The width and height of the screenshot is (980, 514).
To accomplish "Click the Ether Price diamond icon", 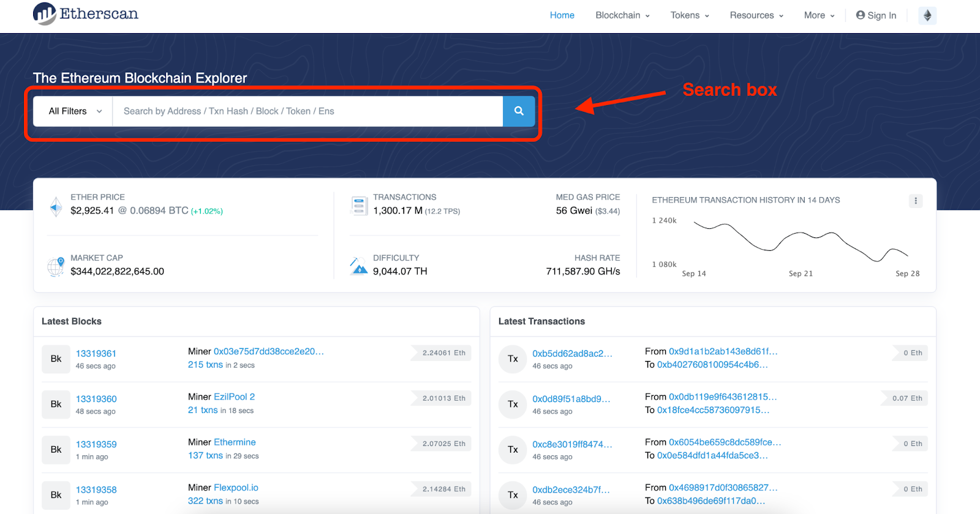I will coord(56,207).
